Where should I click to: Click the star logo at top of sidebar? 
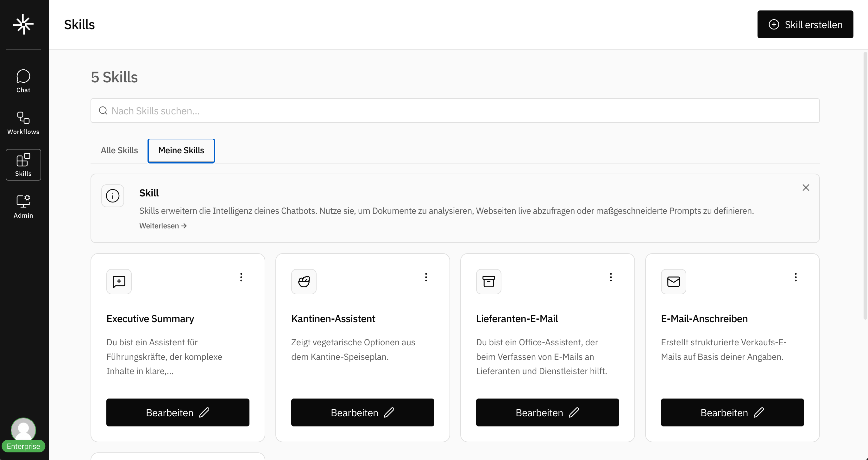[x=23, y=24]
